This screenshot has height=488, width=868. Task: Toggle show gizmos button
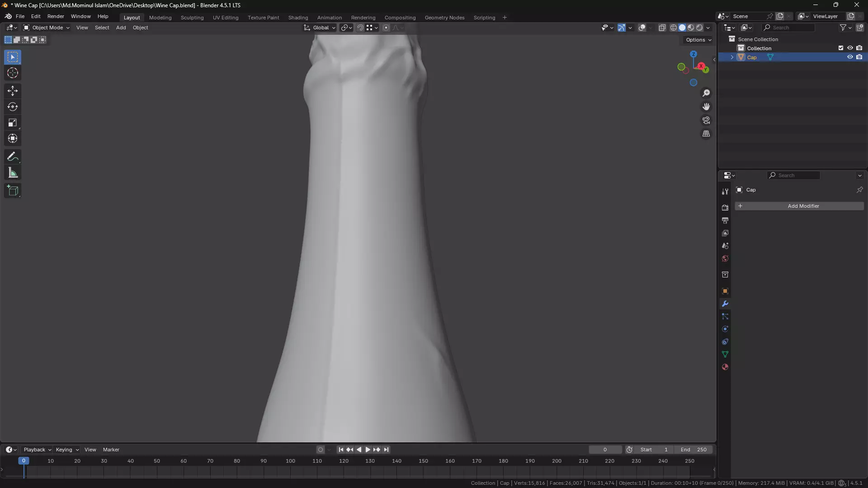622,28
